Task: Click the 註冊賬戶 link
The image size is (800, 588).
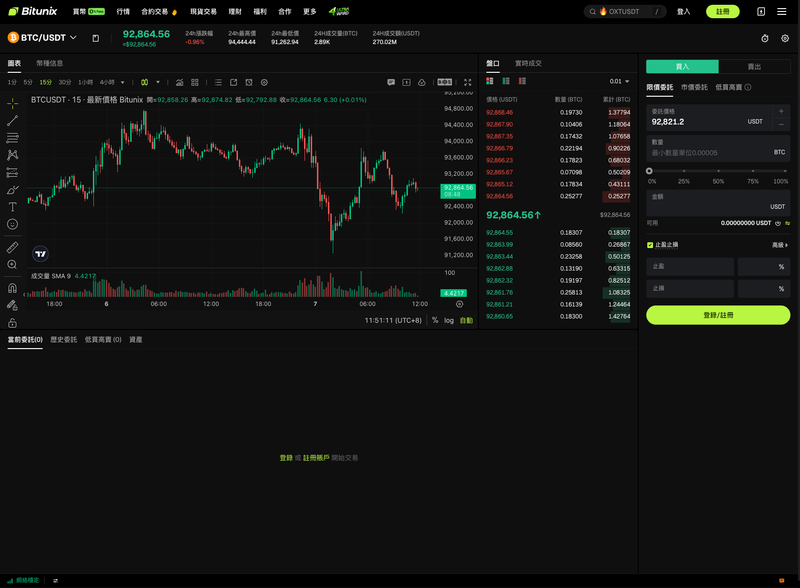Action: click(316, 458)
